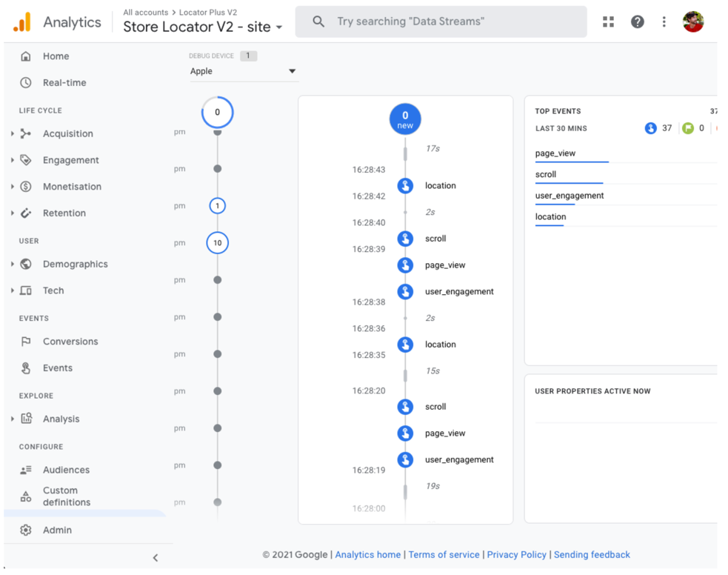The width and height of the screenshot is (728, 575).
Task: Select the timeline minute marker showing 10
Action: (217, 243)
